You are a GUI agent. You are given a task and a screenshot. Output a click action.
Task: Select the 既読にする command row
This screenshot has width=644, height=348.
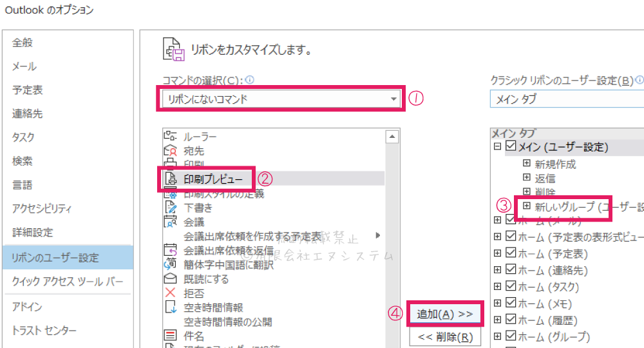click(x=274, y=279)
